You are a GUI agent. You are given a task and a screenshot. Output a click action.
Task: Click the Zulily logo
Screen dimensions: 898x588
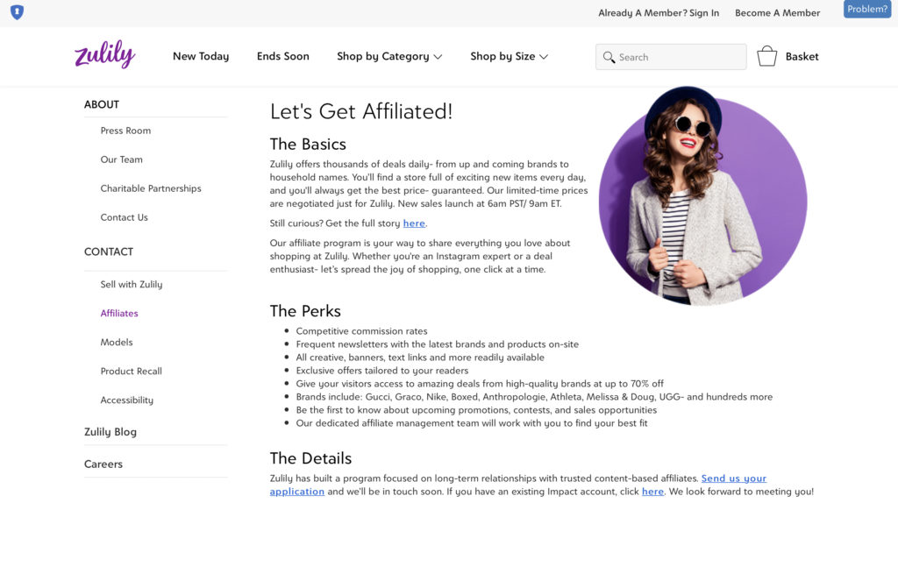tap(104, 54)
